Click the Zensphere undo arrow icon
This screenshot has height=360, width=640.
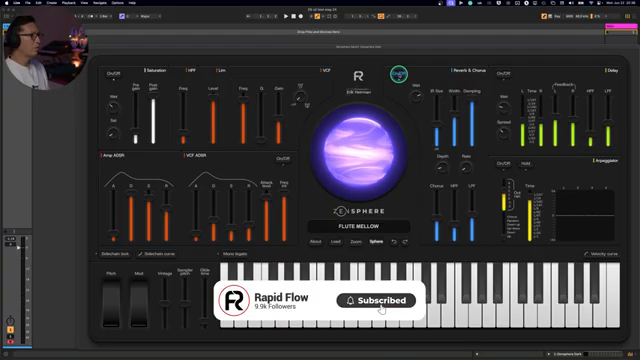[x=394, y=242]
